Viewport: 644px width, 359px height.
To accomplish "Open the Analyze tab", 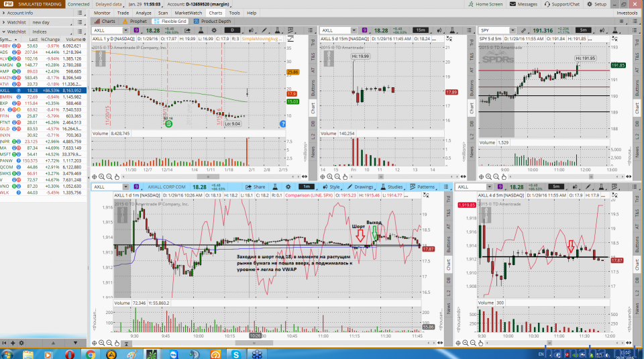I will click(x=144, y=13).
